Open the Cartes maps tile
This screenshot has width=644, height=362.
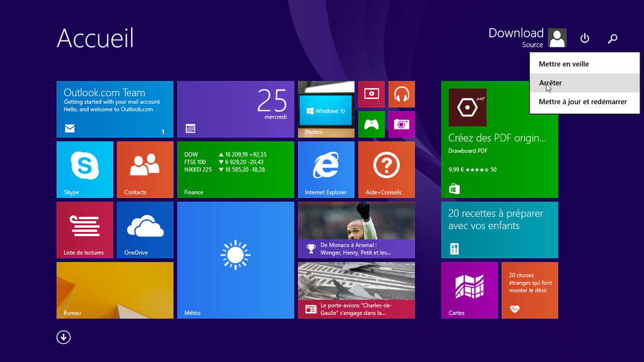point(470,291)
